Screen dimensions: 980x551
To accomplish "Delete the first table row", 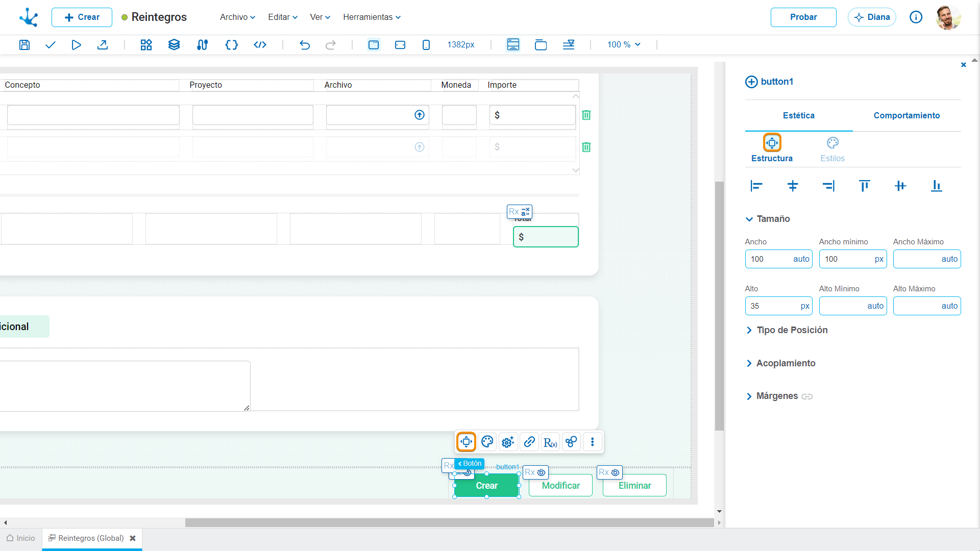I will point(586,115).
